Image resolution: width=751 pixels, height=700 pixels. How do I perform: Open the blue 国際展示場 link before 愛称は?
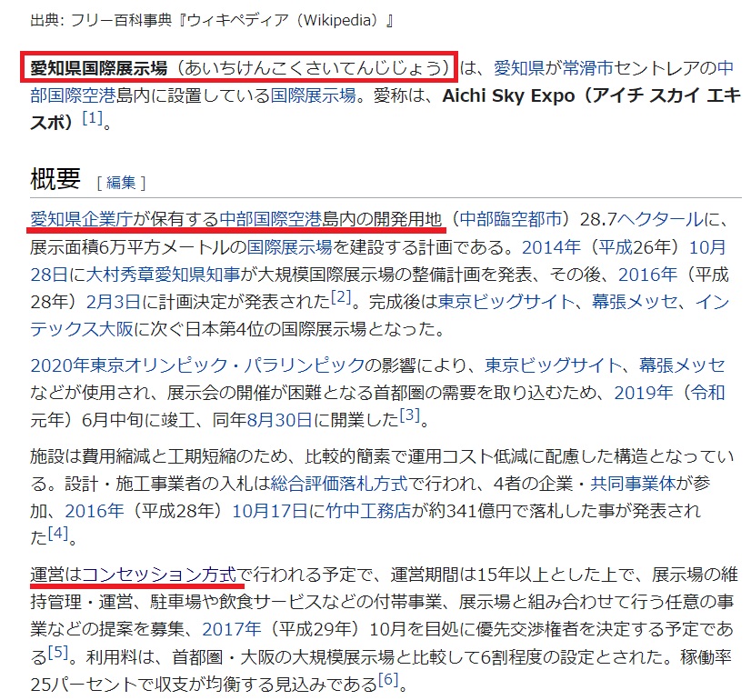point(314,95)
